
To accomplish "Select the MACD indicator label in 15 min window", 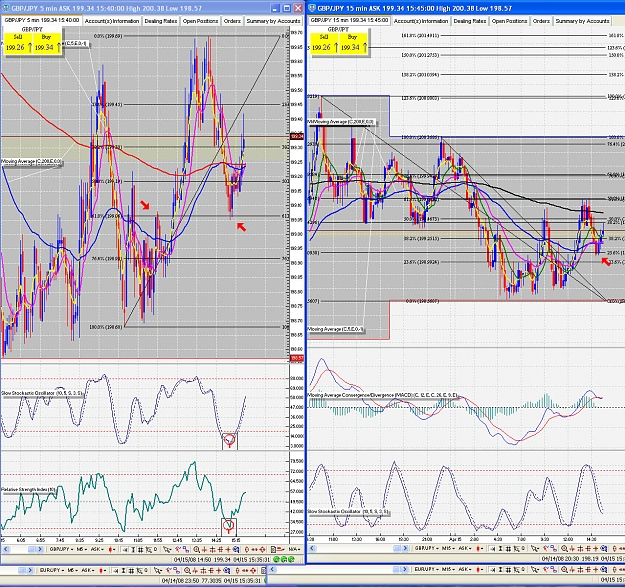I will click(383, 395).
